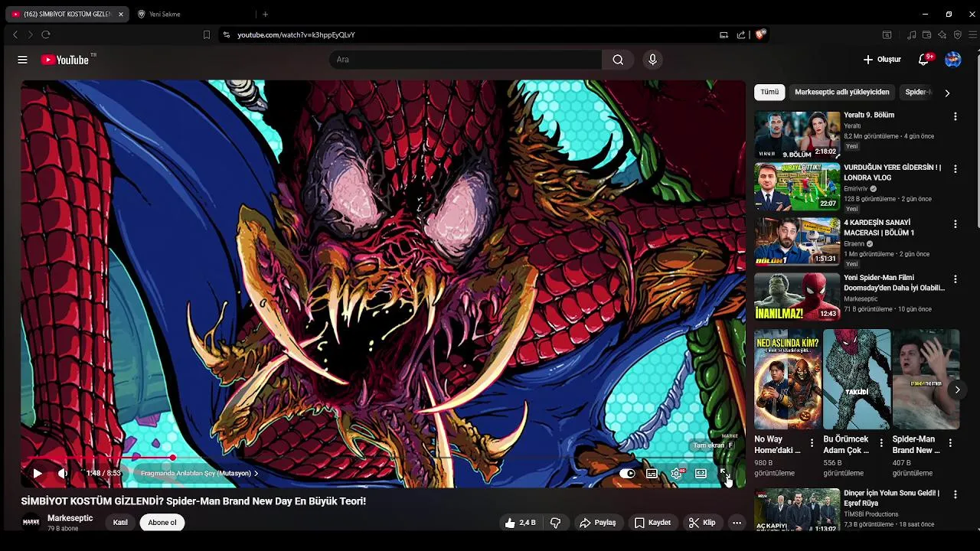Go back in browser history
Image resolution: width=980 pixels, height=551 pixels.
coord(15,34)
